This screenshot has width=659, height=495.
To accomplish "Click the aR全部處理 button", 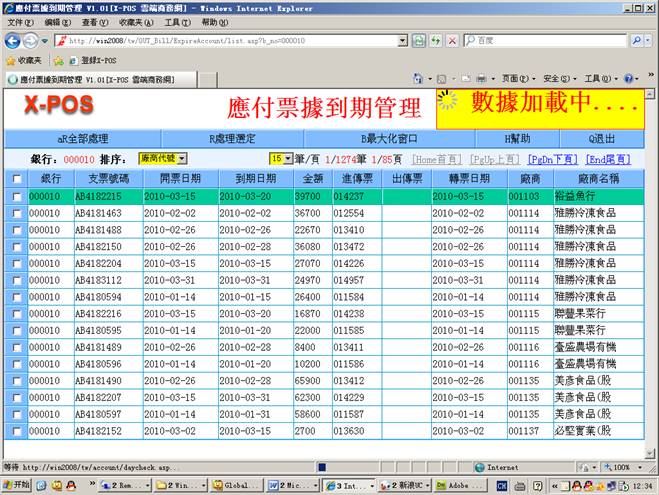I will [82, 138].
